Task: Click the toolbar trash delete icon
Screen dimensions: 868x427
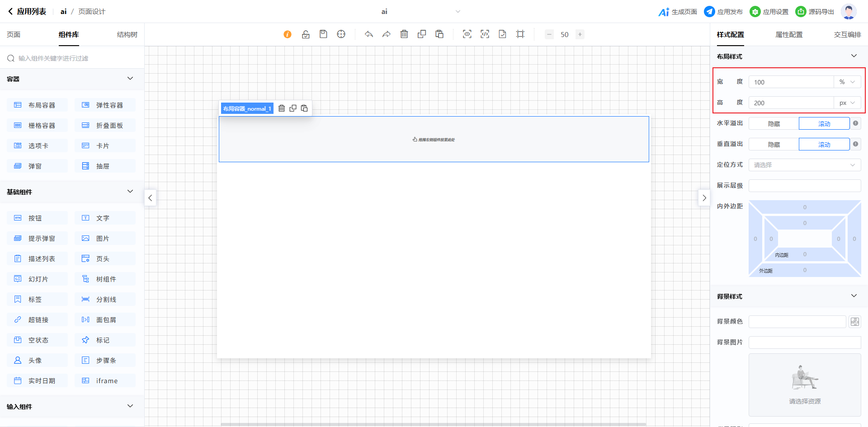Action: coord(404,34)
